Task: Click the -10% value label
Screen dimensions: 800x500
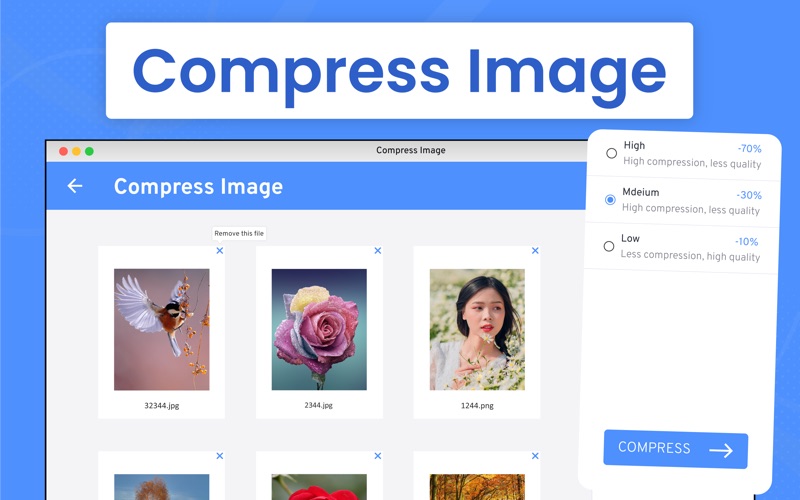Action: pyautogui.click(x=746, y=241)
